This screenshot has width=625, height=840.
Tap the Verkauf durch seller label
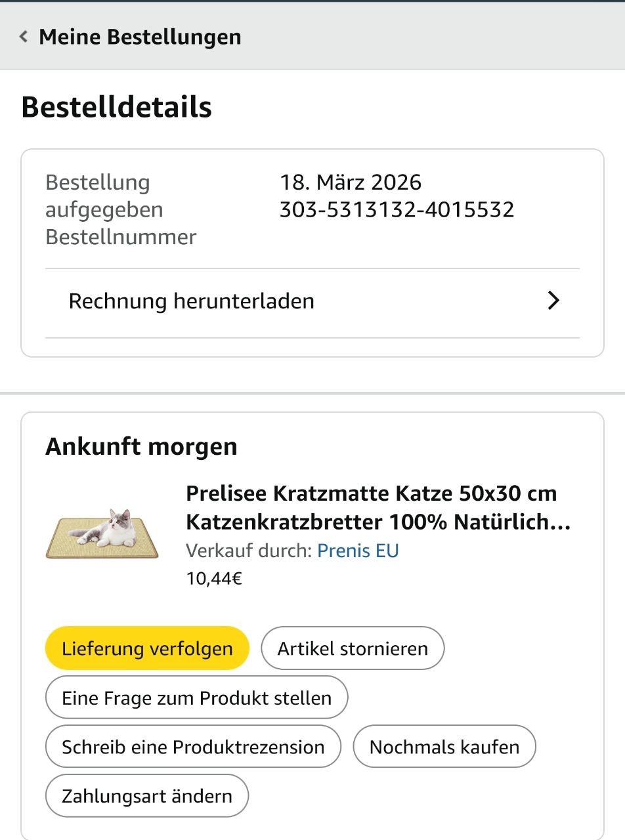pyautogui.click(x=249, y=550)
